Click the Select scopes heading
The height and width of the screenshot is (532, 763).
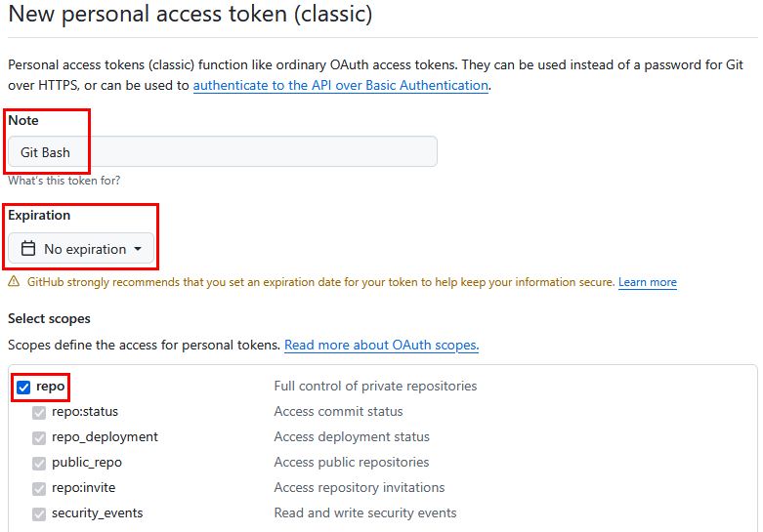(x=49, y=318)
